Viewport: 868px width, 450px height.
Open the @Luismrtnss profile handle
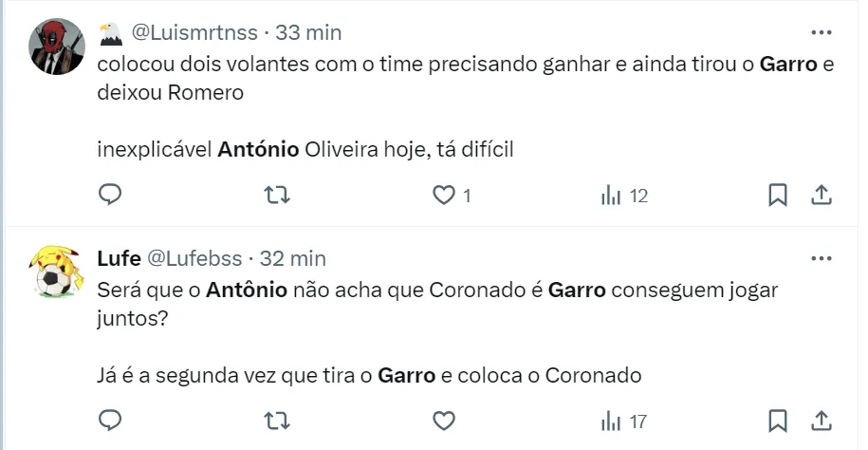coord(194,32)
